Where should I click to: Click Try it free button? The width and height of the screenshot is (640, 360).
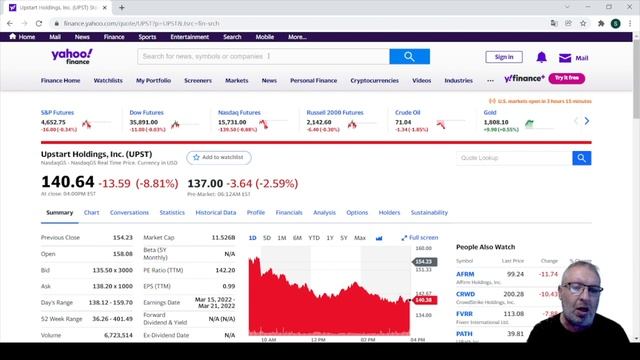pos(567,78)
